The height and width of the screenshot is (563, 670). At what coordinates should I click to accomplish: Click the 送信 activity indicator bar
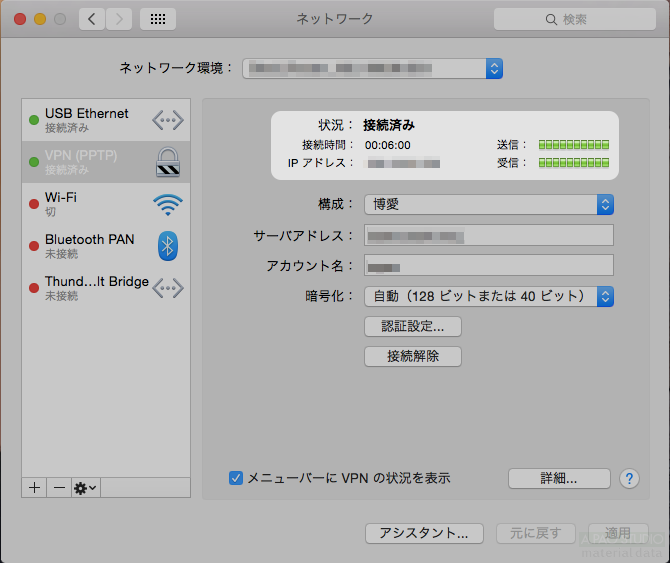[574, 145]
